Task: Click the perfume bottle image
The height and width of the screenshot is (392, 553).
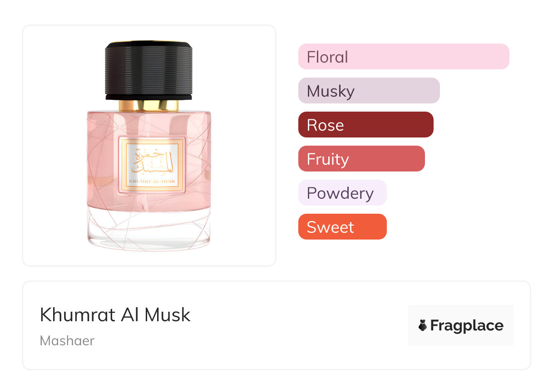Action: pos(149,146)
